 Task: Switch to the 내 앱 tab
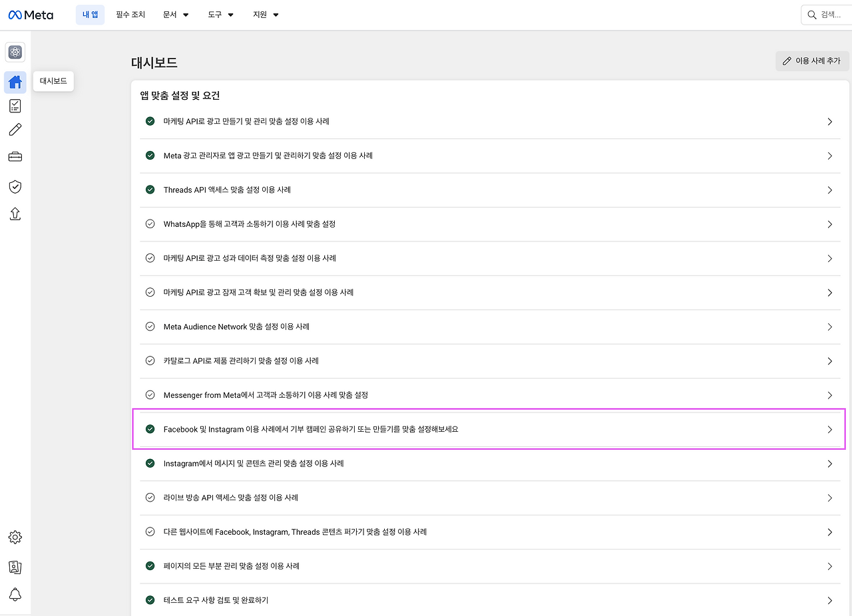click(x=90, y=15)
